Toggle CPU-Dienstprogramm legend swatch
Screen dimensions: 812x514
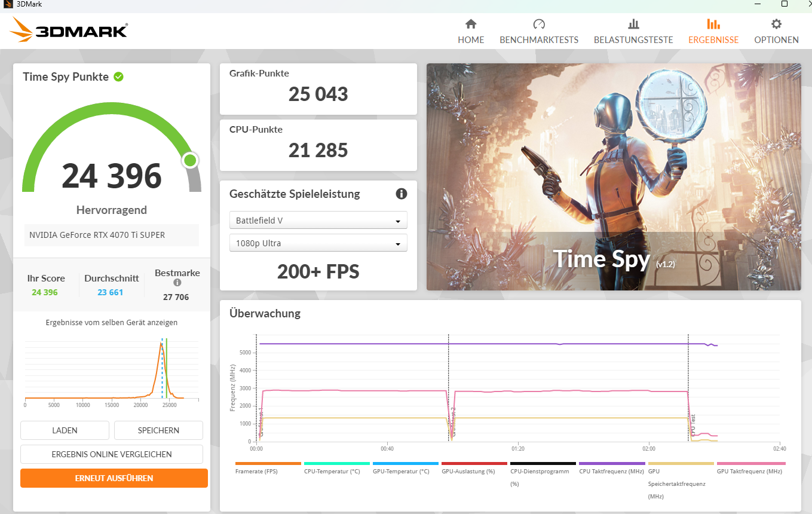tap(543, 463)
